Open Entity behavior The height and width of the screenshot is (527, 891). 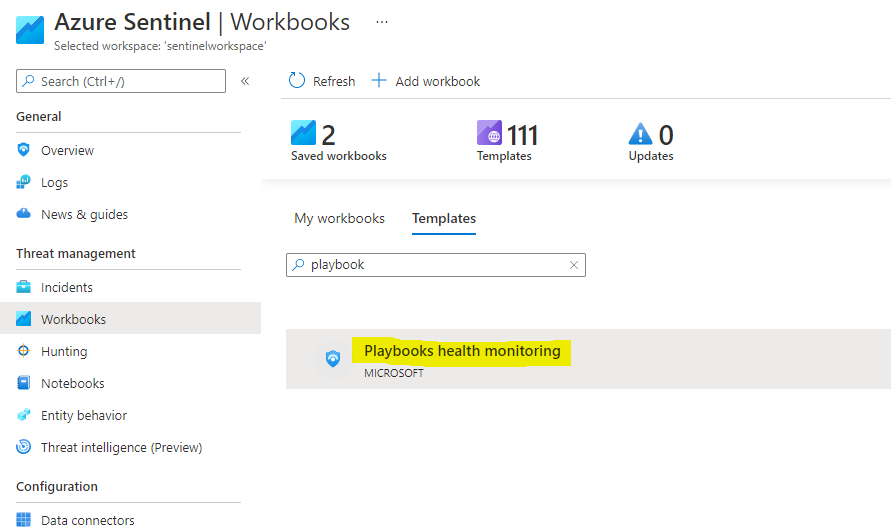[x=84, y=415]
